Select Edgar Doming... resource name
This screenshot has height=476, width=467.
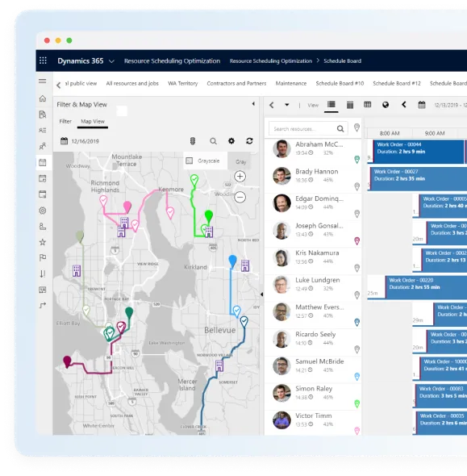point(319,198)
